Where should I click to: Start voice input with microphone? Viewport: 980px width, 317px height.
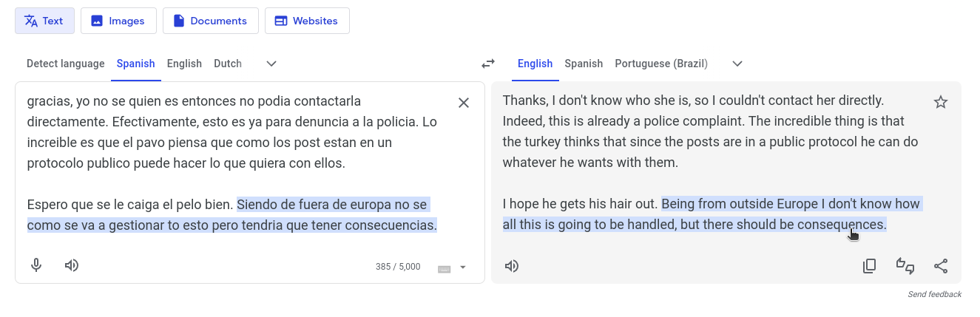(36, 265)
